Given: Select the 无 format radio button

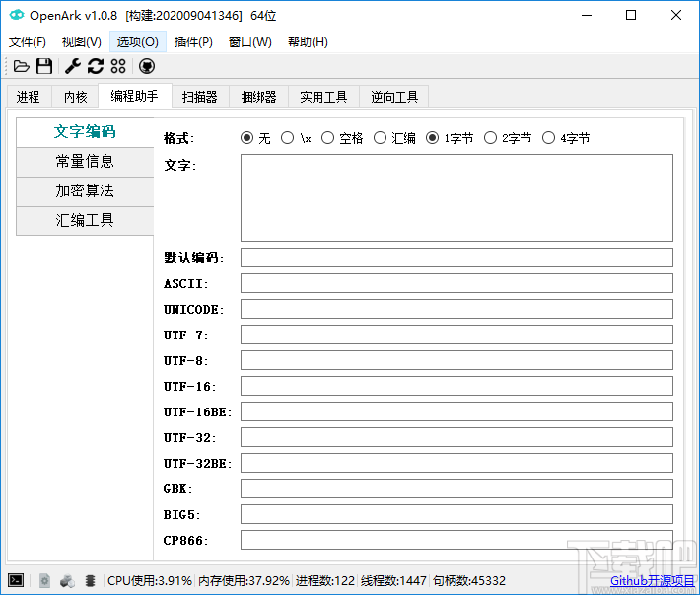Looking at the screenshot, I should (x=255, y=138).
